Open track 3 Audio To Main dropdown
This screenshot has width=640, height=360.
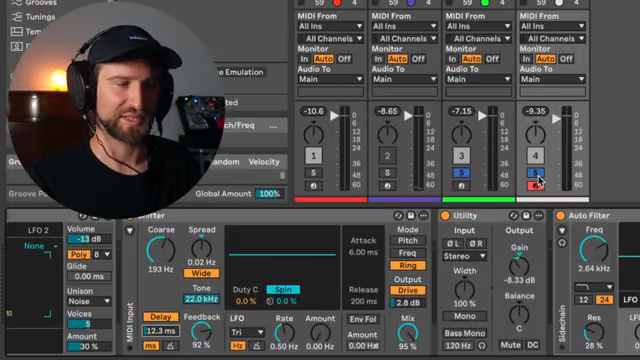(x=478, y=79)
